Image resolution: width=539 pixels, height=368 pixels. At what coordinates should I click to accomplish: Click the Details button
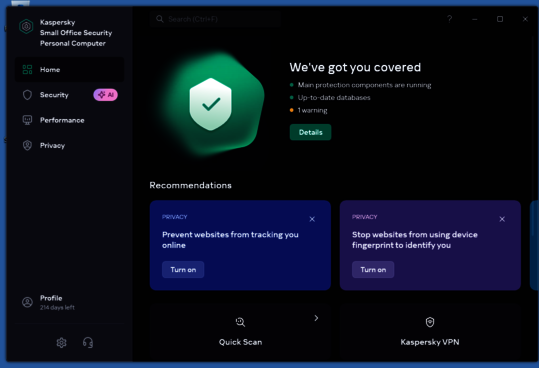(310, 132)
